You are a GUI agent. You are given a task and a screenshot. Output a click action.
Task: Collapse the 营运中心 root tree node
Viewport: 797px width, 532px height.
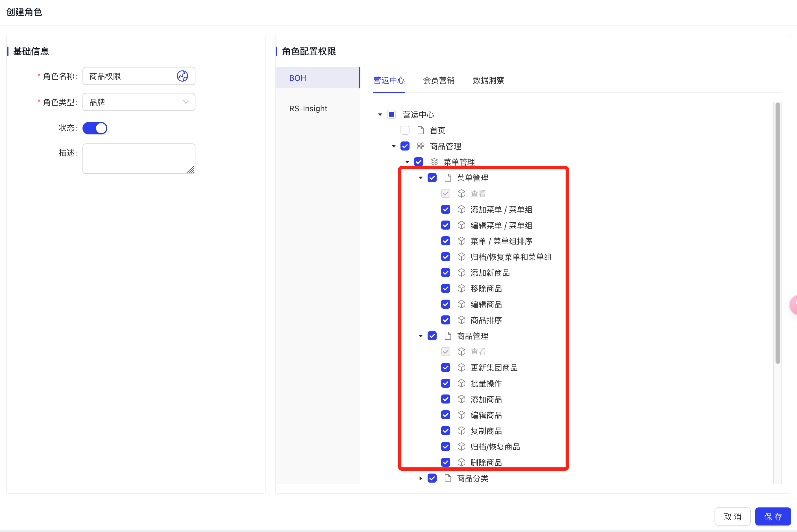tap(380, 115)
